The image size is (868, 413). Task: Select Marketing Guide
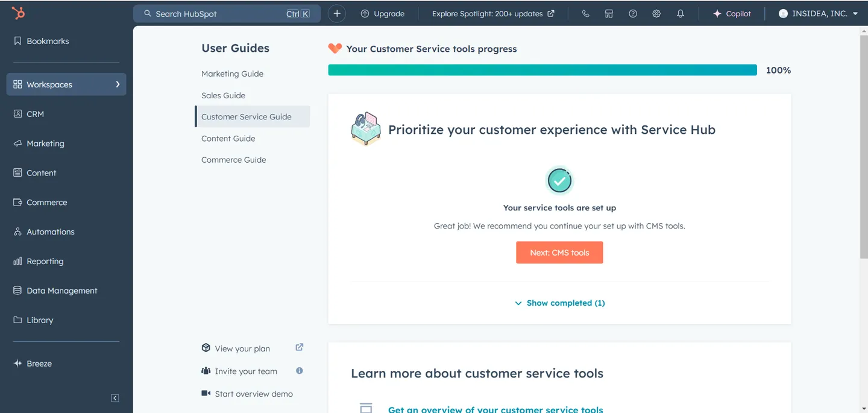[x=232, y=74]
